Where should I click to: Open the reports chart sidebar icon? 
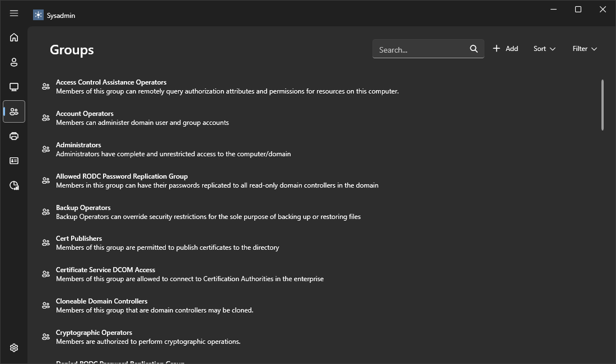tap(14, 185)
